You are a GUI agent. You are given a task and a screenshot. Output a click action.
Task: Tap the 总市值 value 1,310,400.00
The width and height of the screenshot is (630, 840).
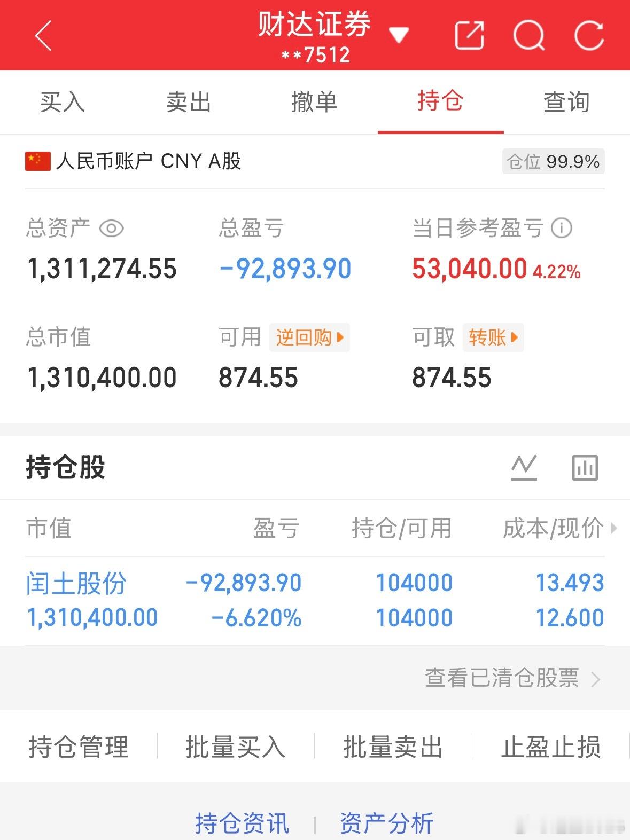pyautogui.click(x=102, y=378)
